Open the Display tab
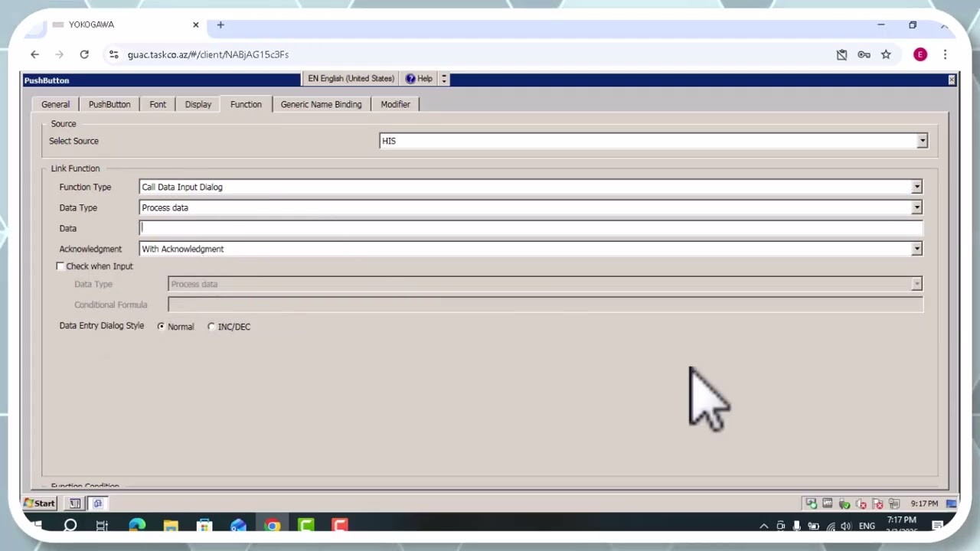Image resolution: width=980 pixels, height=551 pixels. (x=198, y=104)
